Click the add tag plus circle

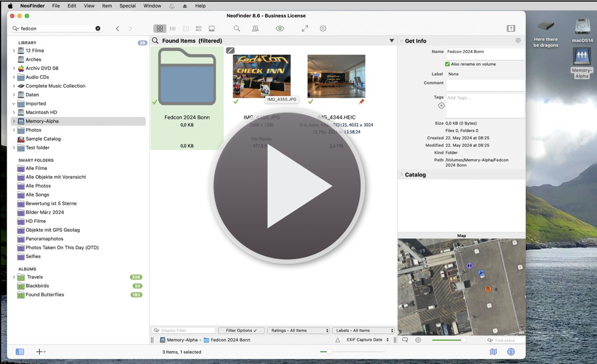(441, 106)
